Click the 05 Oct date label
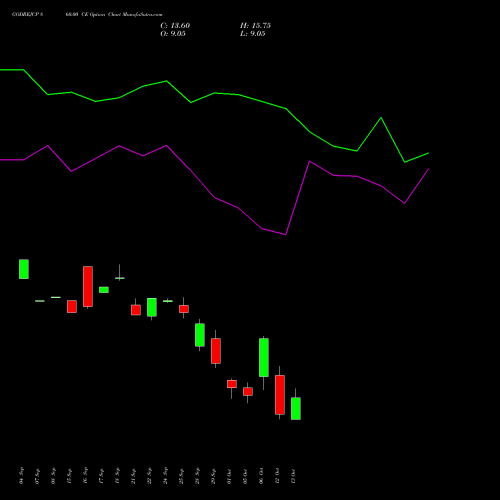 (245, 476)
